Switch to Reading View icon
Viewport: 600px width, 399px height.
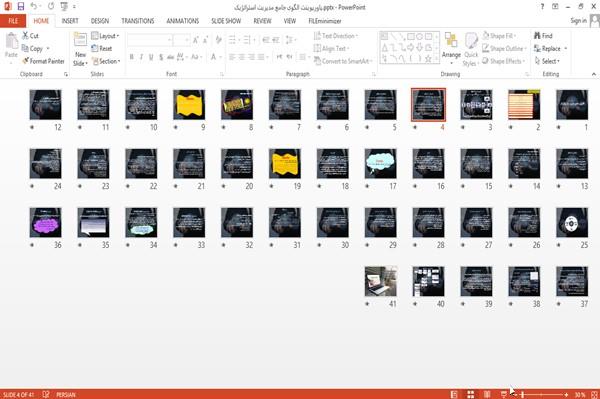(487, 394)
